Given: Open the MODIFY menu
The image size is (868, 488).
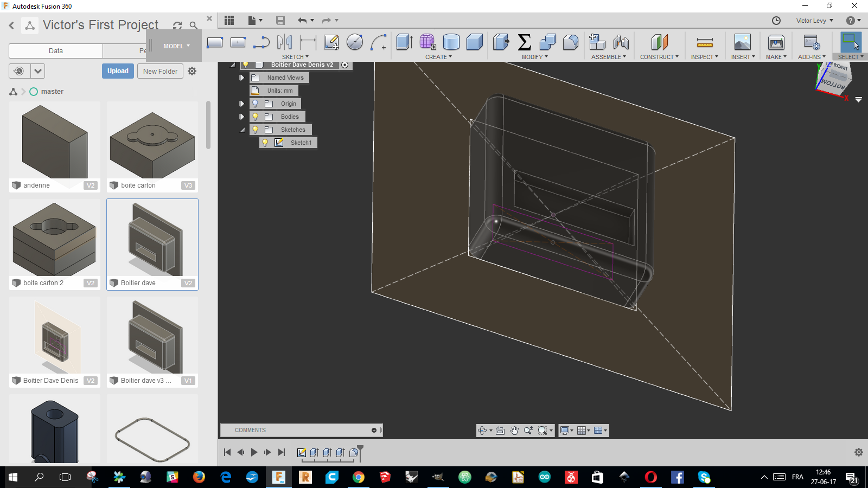Looking at the screenshot, I should [x=535, y=57].
